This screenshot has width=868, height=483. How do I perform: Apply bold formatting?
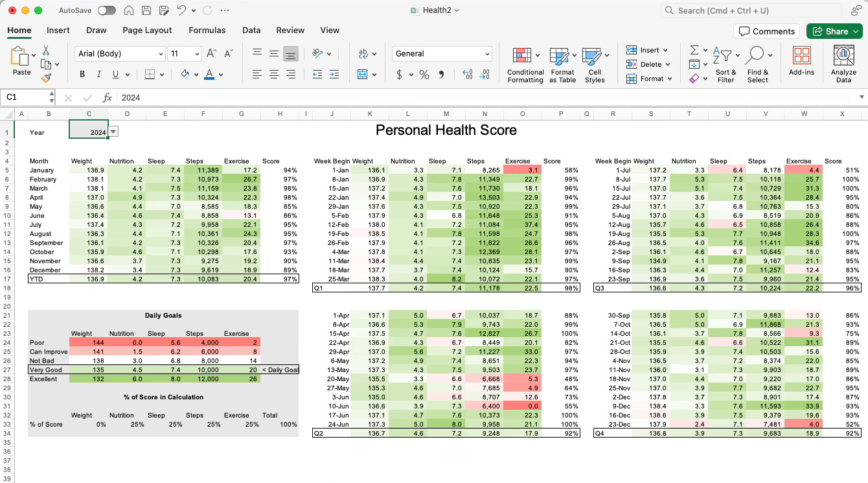82,74
